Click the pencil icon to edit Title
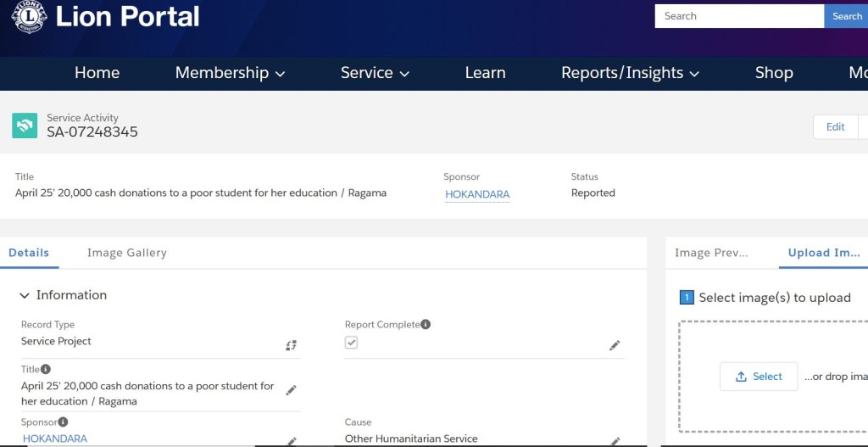868x447 pixels. click(292, 390)
